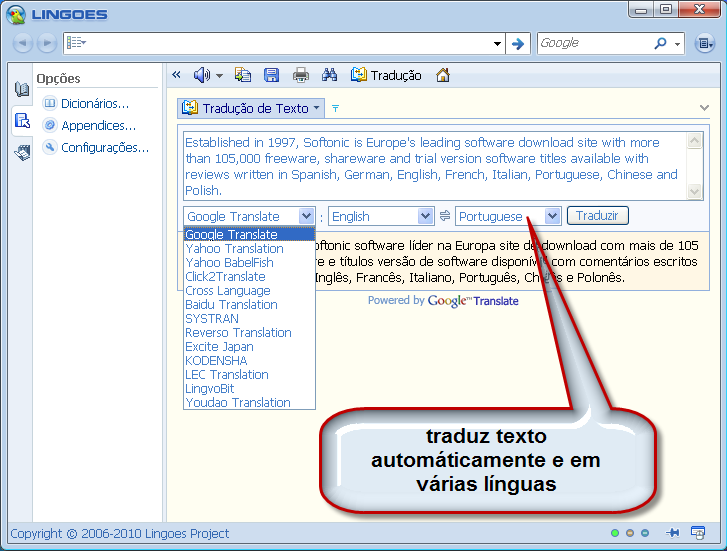Expand the Tradução de Texto dropdown
Viewport: 727px width, 551px height.
[x=316, y=108]
